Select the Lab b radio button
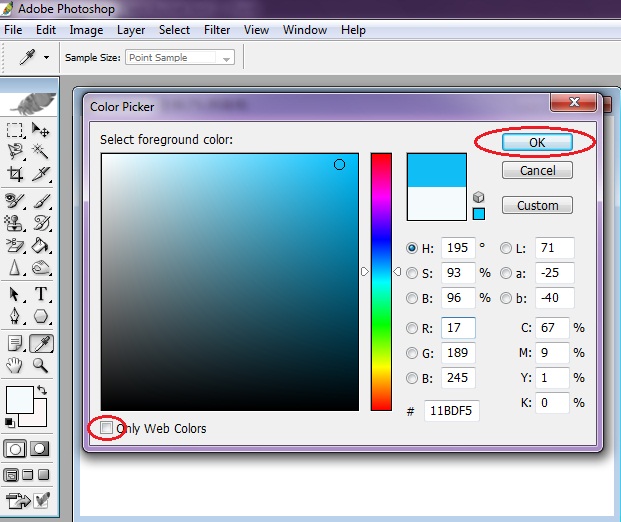This screenshot has height=522, width=621. pos(506,298)
